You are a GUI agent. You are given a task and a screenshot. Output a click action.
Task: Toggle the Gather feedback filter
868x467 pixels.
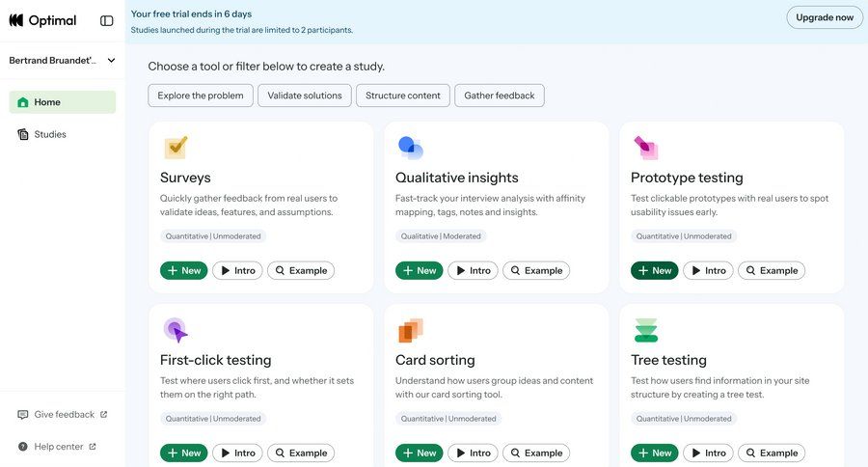pyautogui.click(x=500, y=96)
